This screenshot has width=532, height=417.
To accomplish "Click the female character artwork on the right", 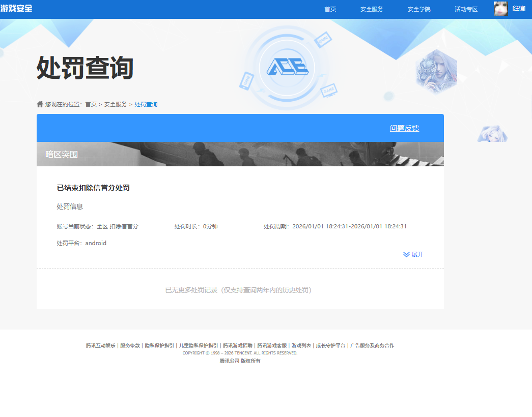I will point(437,71).
